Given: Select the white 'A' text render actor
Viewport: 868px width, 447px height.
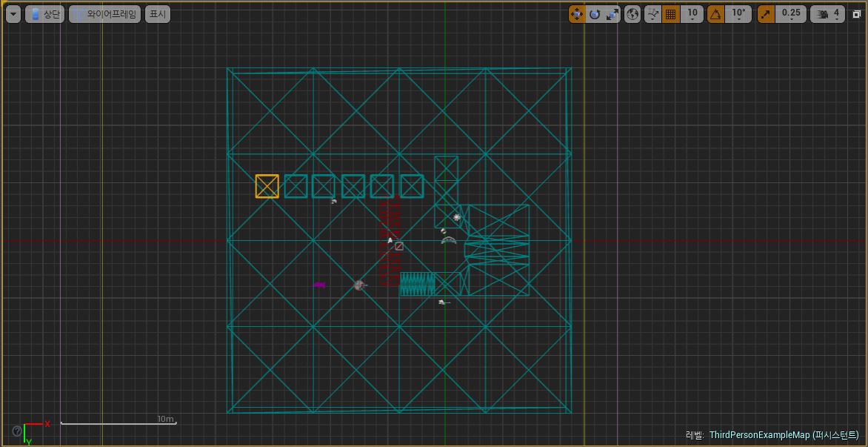Looking at the screenshot, I should pos(390,240).
